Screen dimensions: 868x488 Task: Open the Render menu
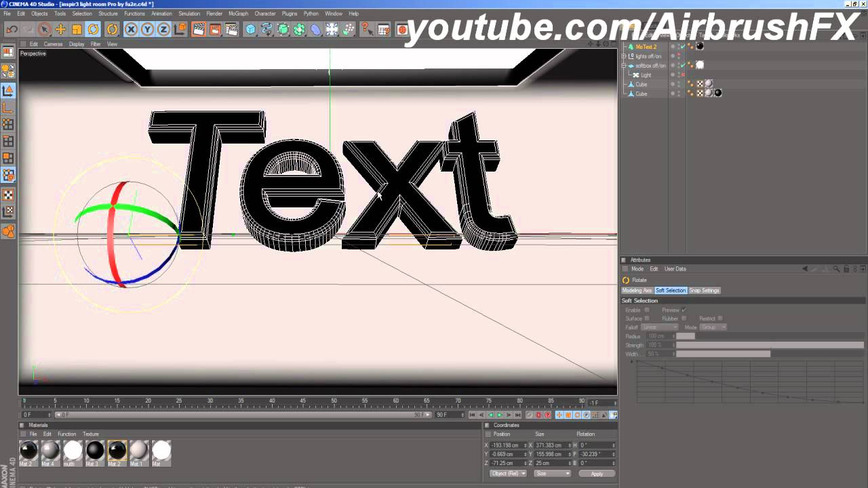(x=214, y=14)
